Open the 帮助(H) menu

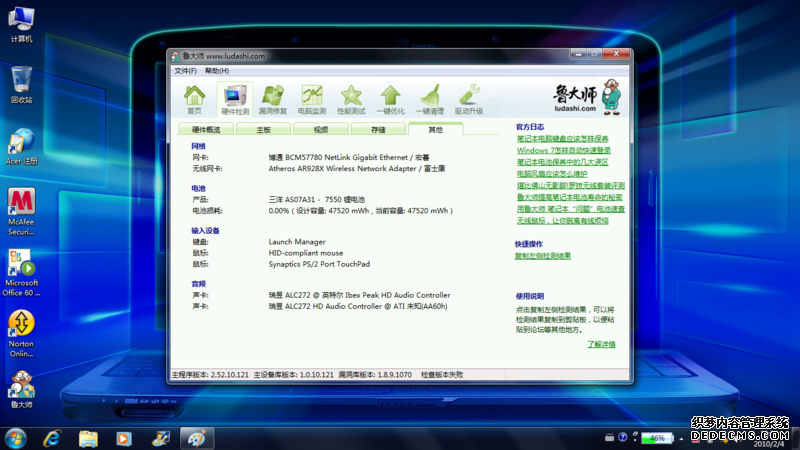[217, 71]
